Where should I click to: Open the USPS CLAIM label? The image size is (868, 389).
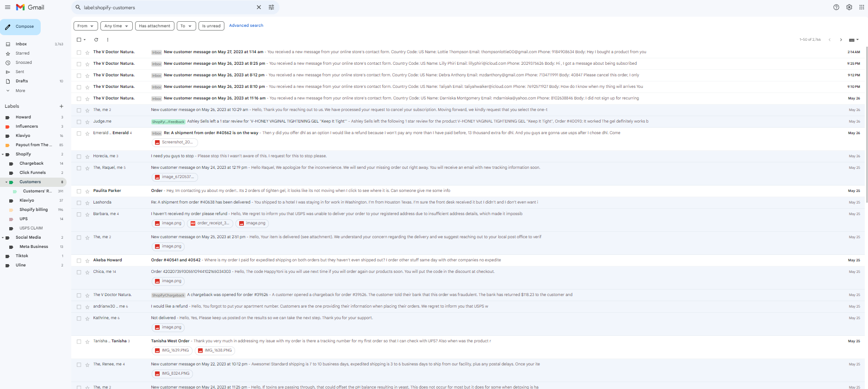pyautogui.click(x=31, y=228)
